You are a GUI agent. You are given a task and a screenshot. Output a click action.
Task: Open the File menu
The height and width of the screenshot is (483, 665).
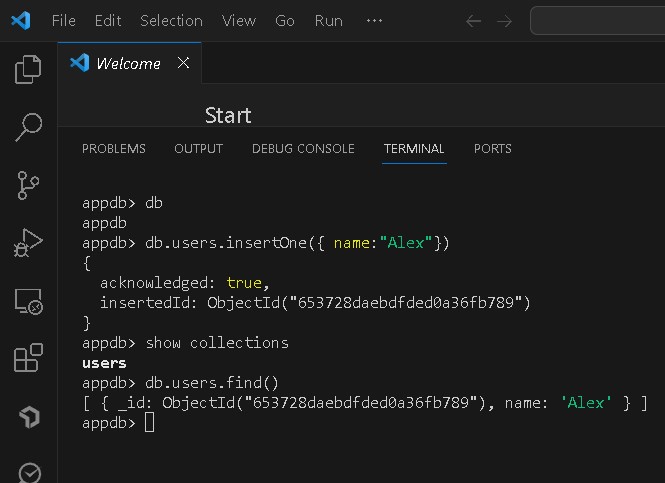63,21
